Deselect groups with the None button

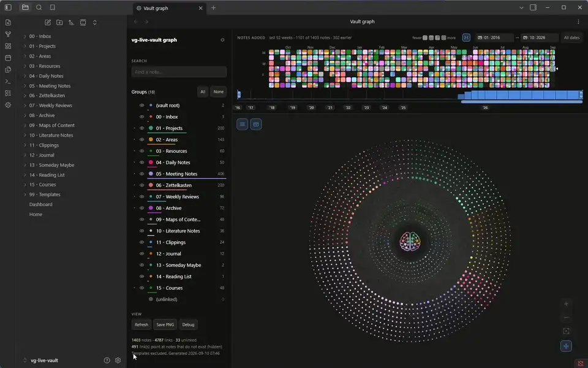[x=218, y=91]
